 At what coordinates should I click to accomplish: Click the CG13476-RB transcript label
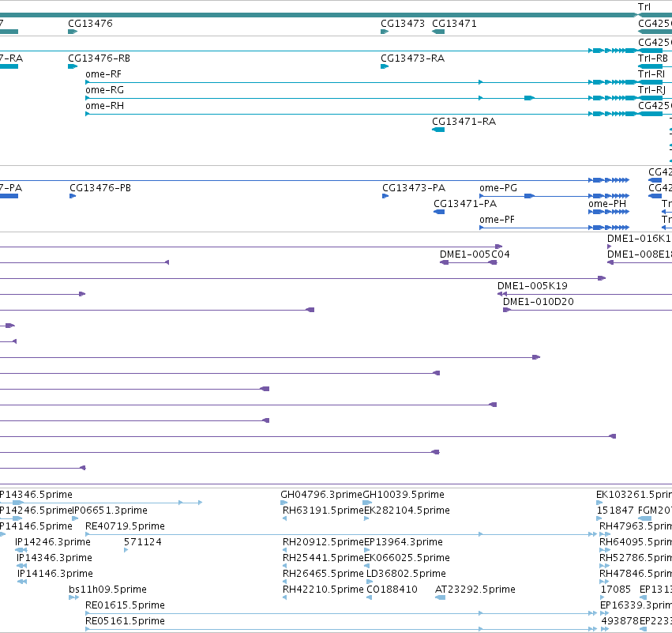point(99,58)
